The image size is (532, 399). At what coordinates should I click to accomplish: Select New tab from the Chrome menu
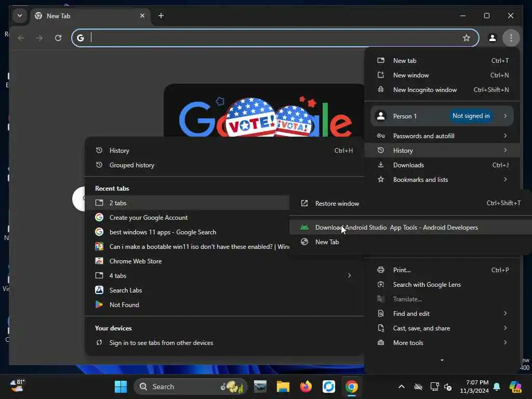click(x=443, y=61)
